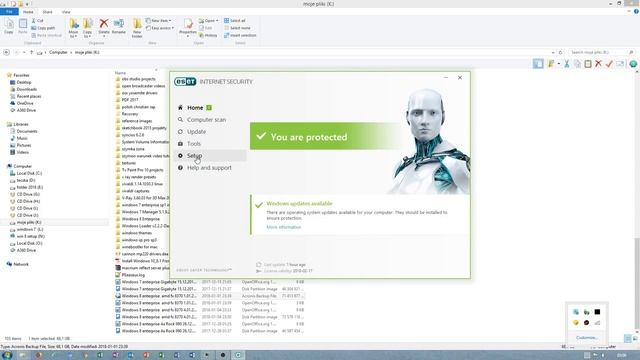The width and height of the screenshot is (640, 360).
Task: Open Computer scan in ESET sidebar
Action: 206,120
